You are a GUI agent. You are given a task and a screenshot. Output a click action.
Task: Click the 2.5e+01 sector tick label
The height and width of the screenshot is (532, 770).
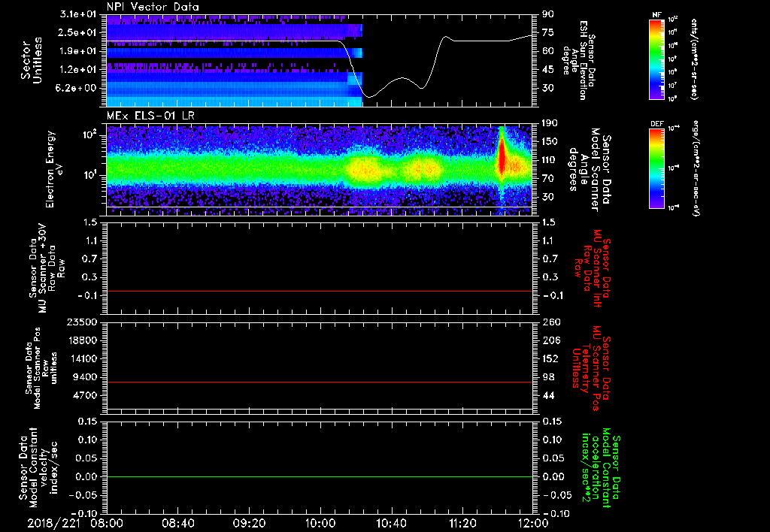78,32
